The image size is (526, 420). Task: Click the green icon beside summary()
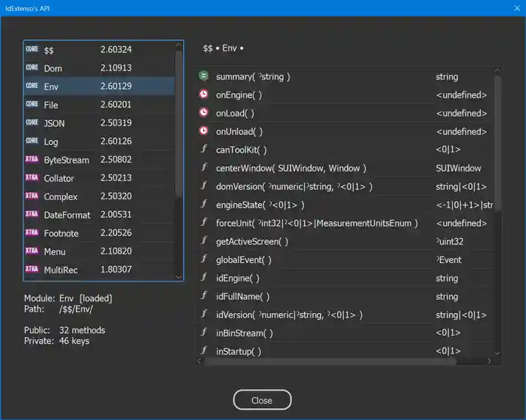point(204,76)
